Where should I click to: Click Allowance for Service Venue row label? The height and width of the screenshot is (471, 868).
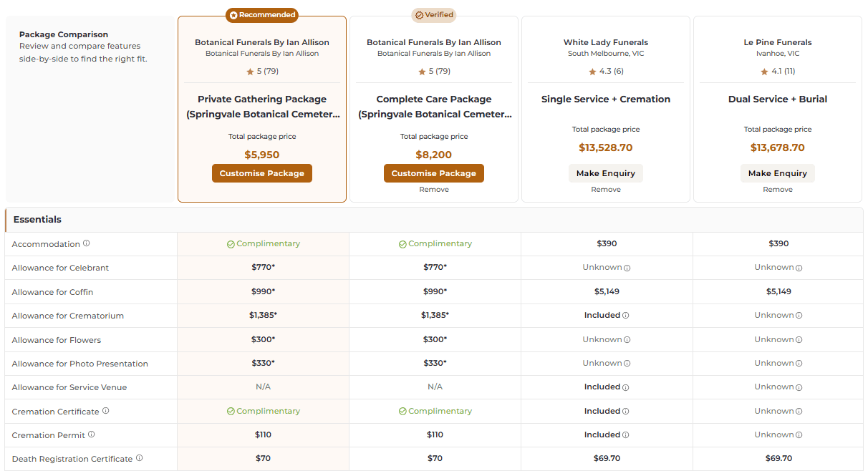tap(69, 387)
